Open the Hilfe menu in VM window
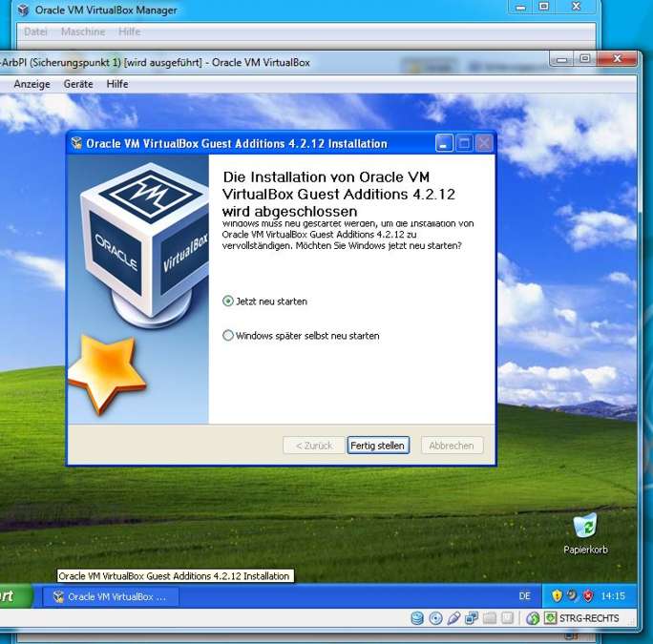653x644 pixels. 117,84
